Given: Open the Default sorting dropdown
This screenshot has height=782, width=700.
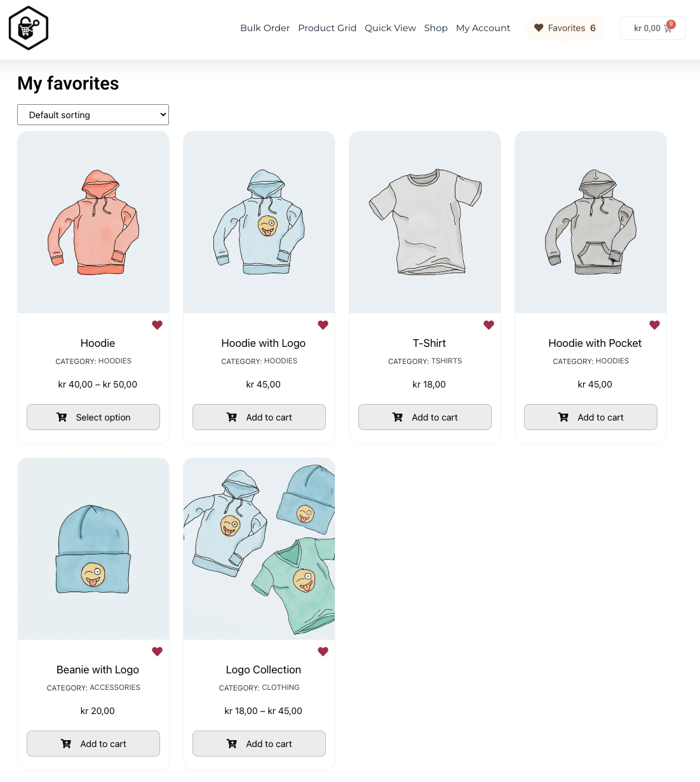Looking at the screenshot, I should (x=93, y=115).
